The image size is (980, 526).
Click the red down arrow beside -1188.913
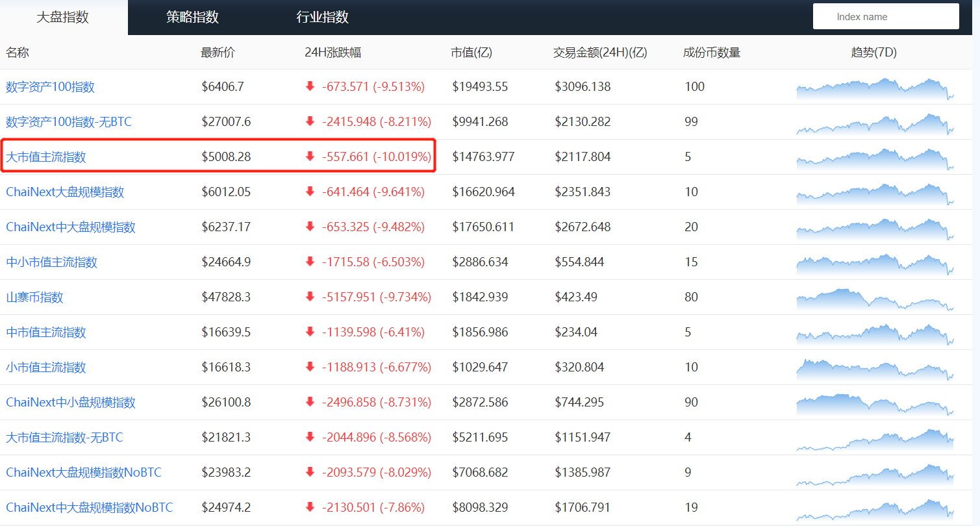(x=310, y=367)
